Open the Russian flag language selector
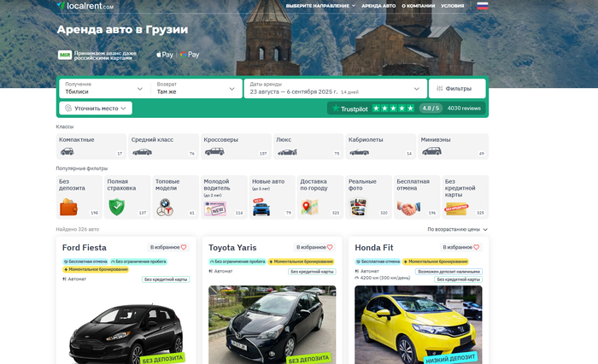The height and width of the screenshot is (364, 598). click(483, 6)
